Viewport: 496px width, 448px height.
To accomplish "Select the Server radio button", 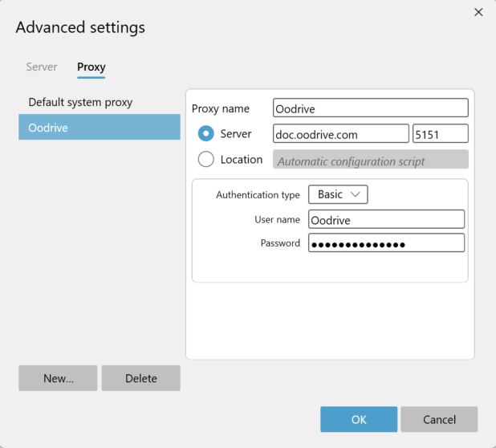I will tap(206, 133).
